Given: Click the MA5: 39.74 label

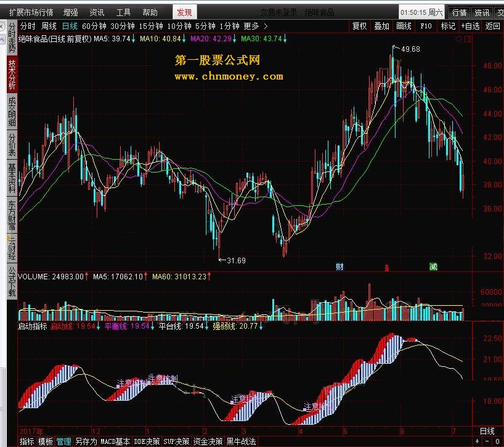Looking at the screenshot, I should pyautogui.click(x=112, y=39).
